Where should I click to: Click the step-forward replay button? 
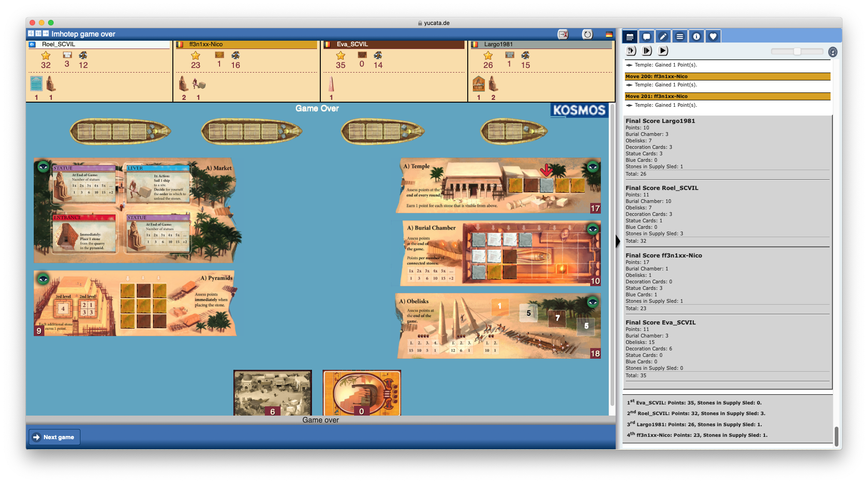click(647, 51)
